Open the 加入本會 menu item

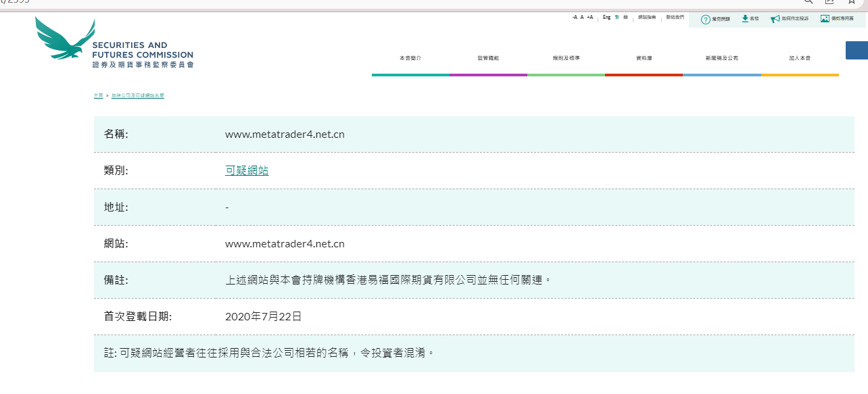pos(800,58)
